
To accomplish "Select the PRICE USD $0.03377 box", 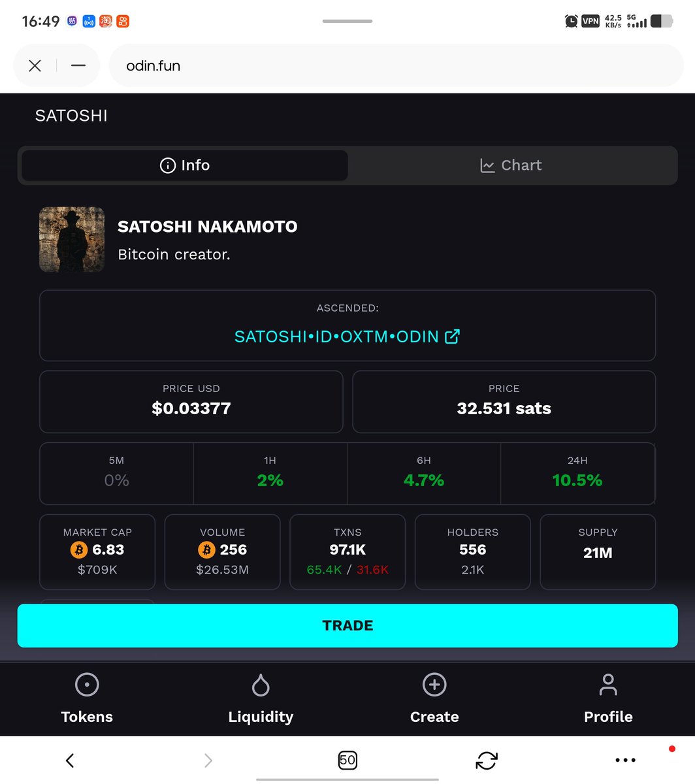I will [x=191, y=402].
